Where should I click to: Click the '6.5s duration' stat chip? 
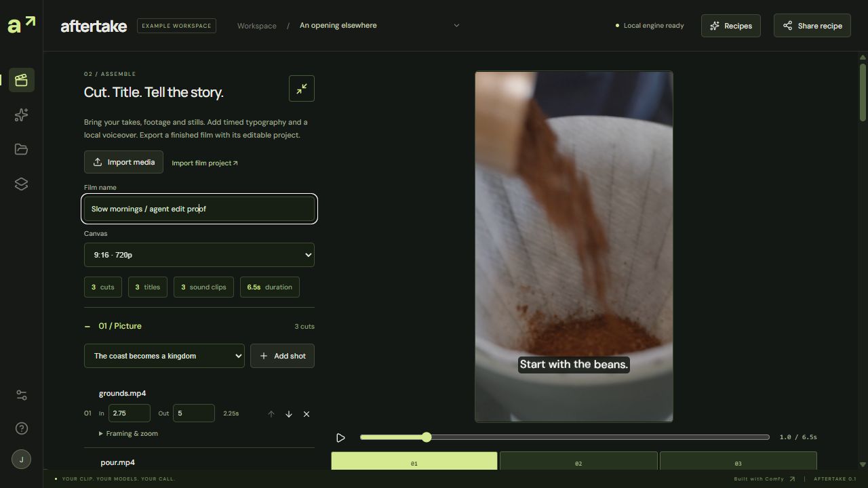[270, 287]
